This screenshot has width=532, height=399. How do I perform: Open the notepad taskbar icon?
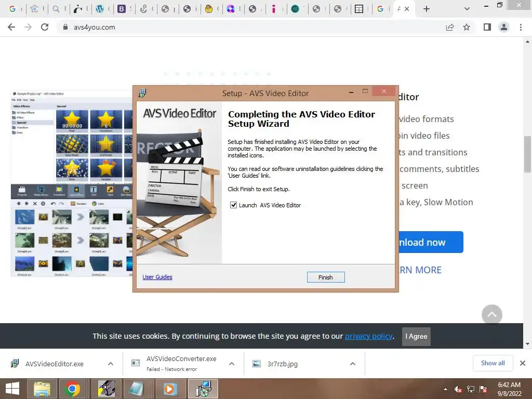click(137, 389)
